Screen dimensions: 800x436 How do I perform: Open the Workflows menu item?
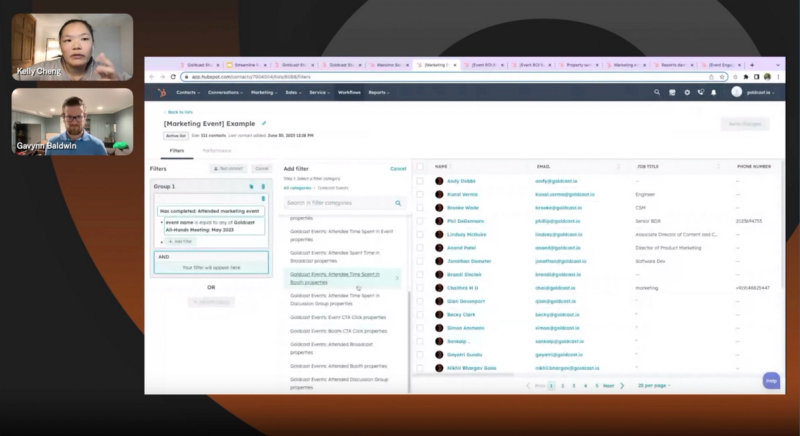(349, 92)
